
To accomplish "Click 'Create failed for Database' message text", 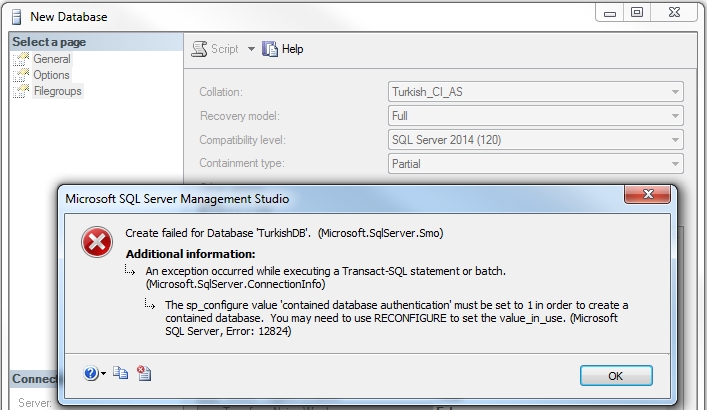I will (284, 233).
